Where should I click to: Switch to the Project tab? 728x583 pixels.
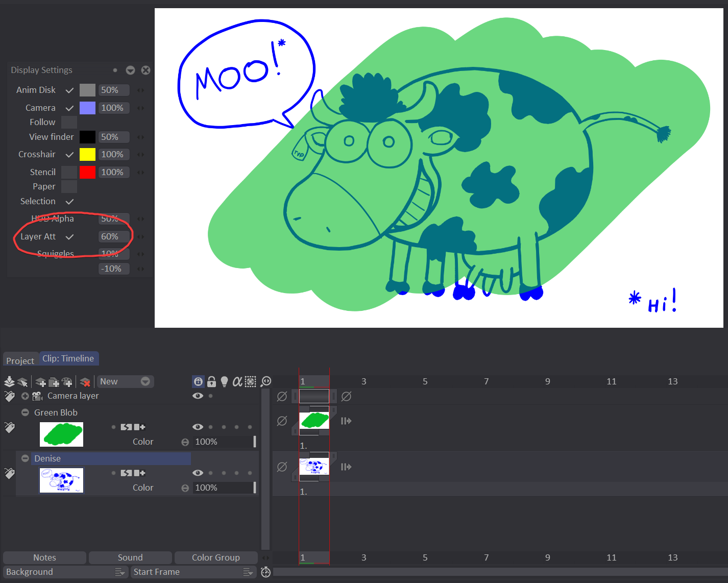pos(20,360)
